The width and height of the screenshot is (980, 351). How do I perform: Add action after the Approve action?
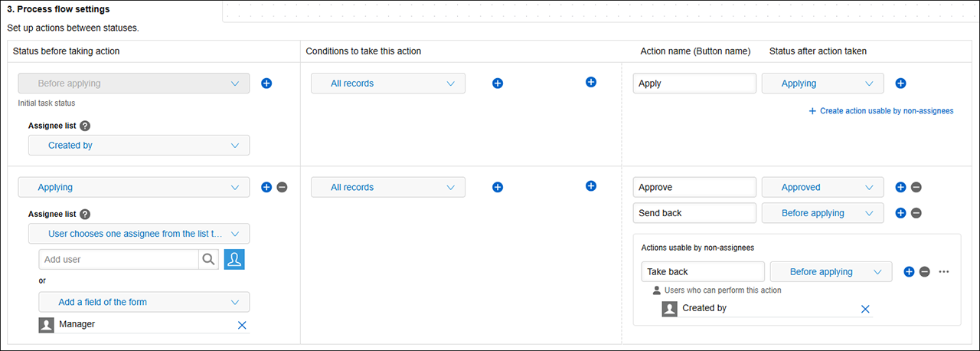[x=900, y=187]
